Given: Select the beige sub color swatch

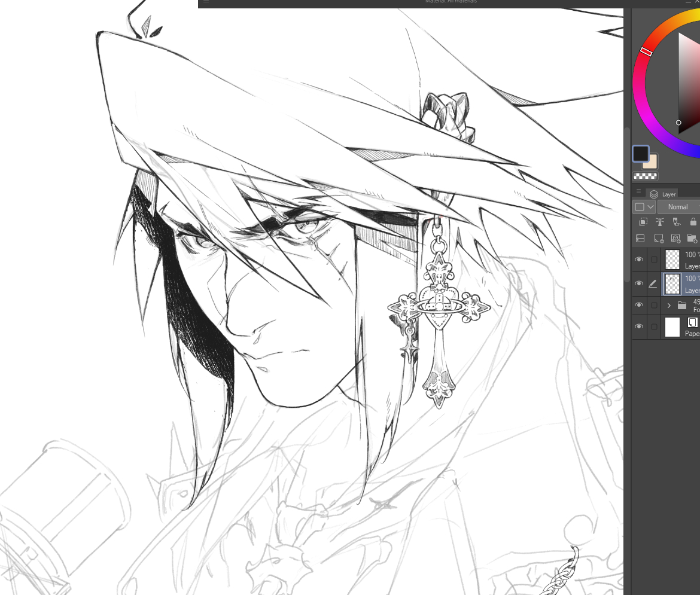Looking at the screenshot, I should pyautogui.click(x=652, y=163).
